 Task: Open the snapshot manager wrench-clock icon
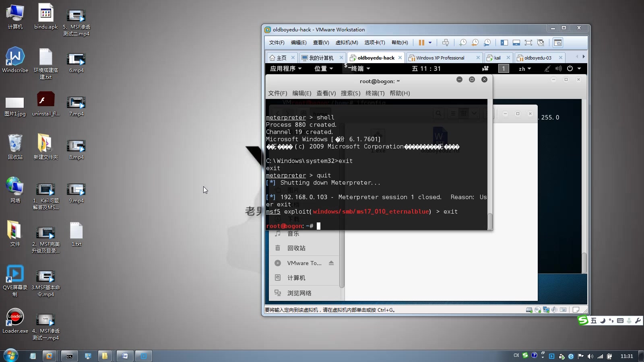coord(487,43)
